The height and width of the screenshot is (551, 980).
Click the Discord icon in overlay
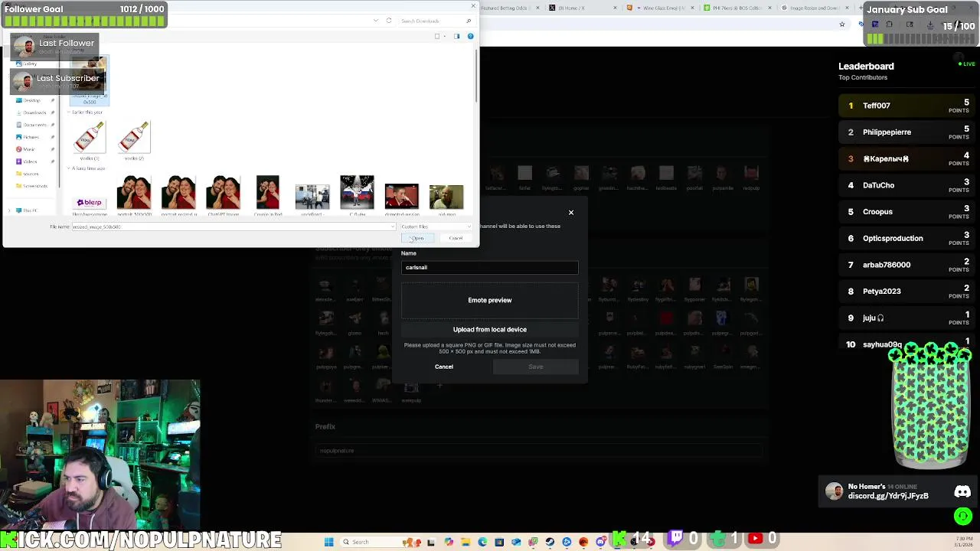point(962,492)
